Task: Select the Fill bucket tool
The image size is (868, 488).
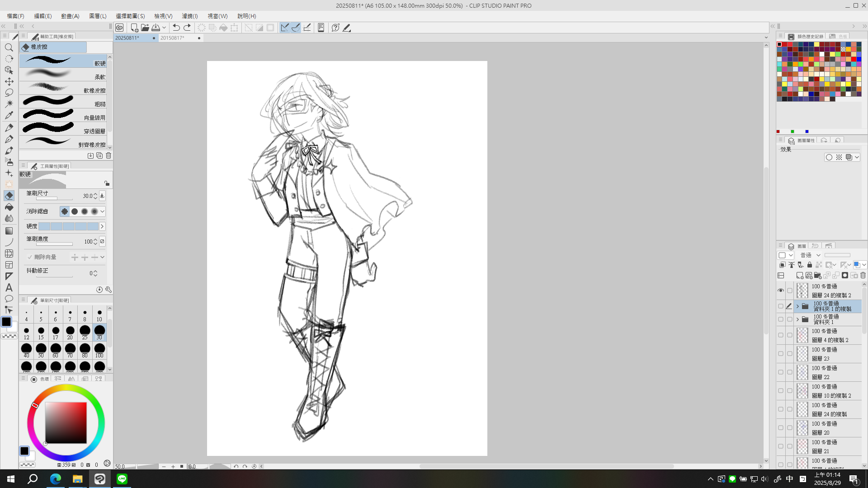Action: tap(9, 207)
